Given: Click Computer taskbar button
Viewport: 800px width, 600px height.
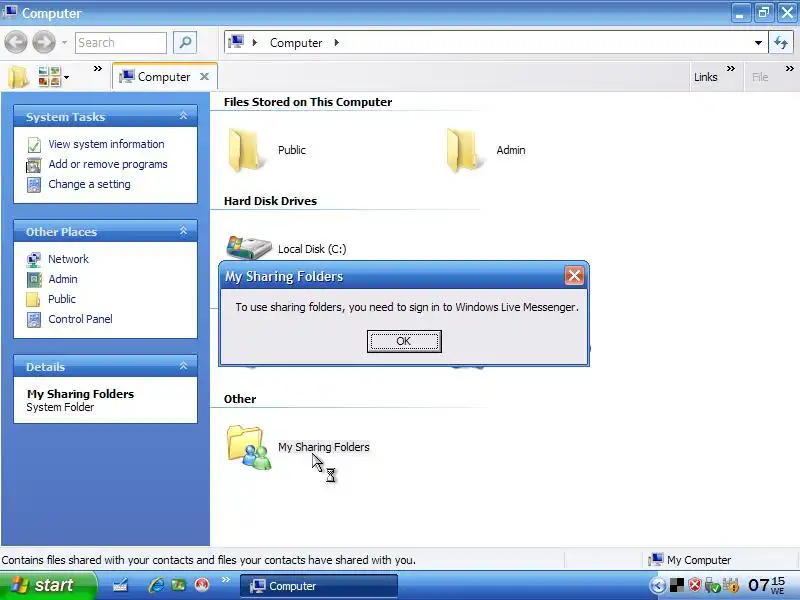Looking at the screenshot, I should [x=318, y=586].
